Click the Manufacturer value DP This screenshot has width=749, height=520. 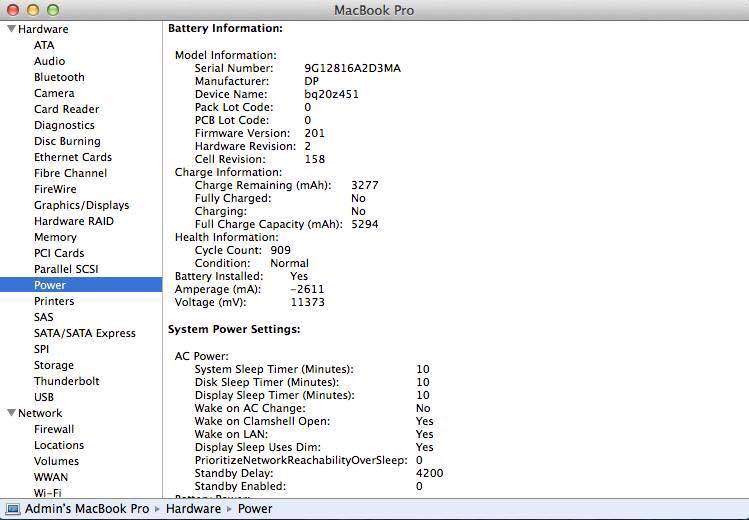[311, 81]
